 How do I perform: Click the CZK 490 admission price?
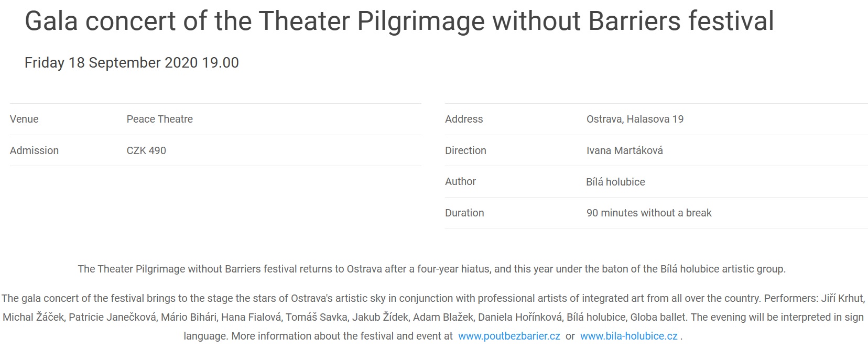(146, 150)
